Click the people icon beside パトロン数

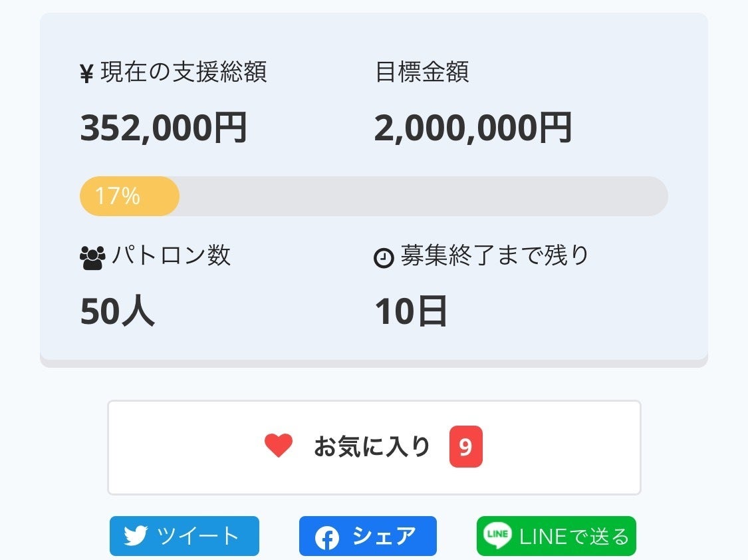click(92, 258)
